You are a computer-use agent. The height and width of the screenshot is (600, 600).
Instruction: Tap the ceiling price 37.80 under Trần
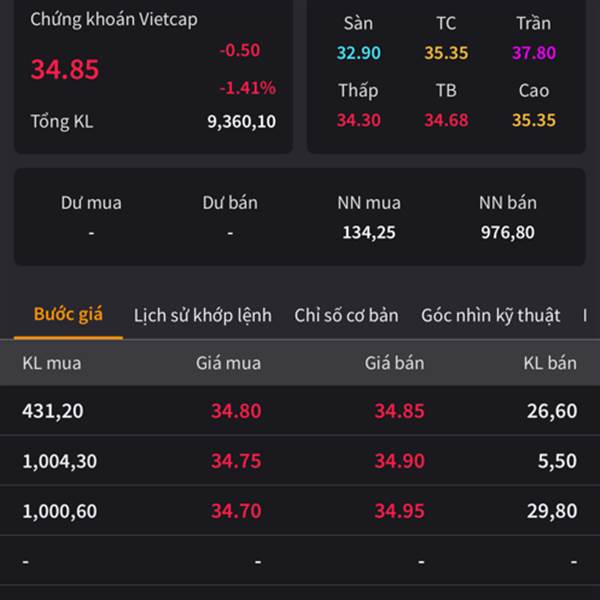point(534,53)
